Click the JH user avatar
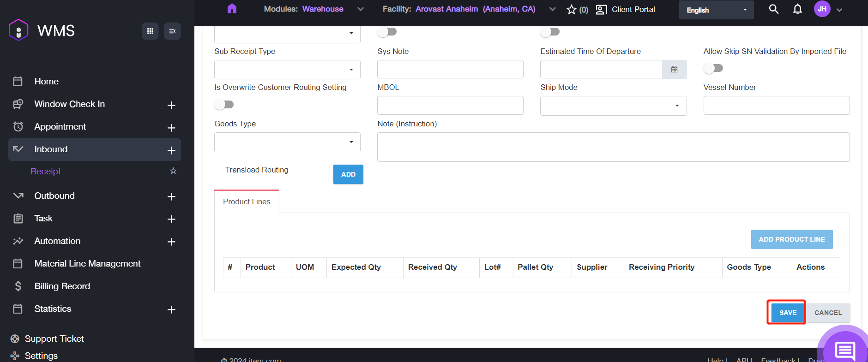The image size is (868, 362). pyautogui.click(x=822, y=9)
